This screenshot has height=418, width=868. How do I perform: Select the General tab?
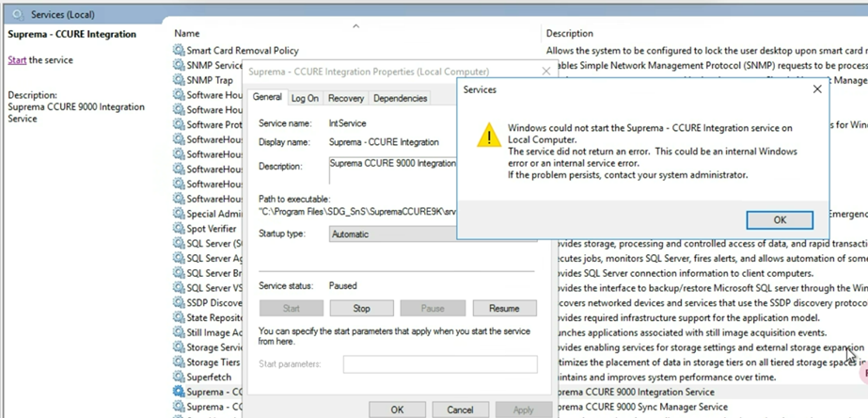[267, 97]
